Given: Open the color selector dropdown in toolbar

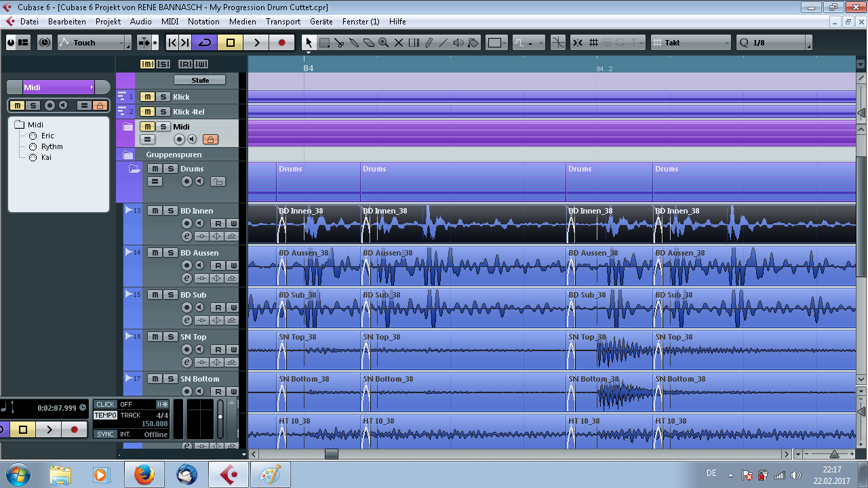Looking at the screenshot, I should click(498, 43).
